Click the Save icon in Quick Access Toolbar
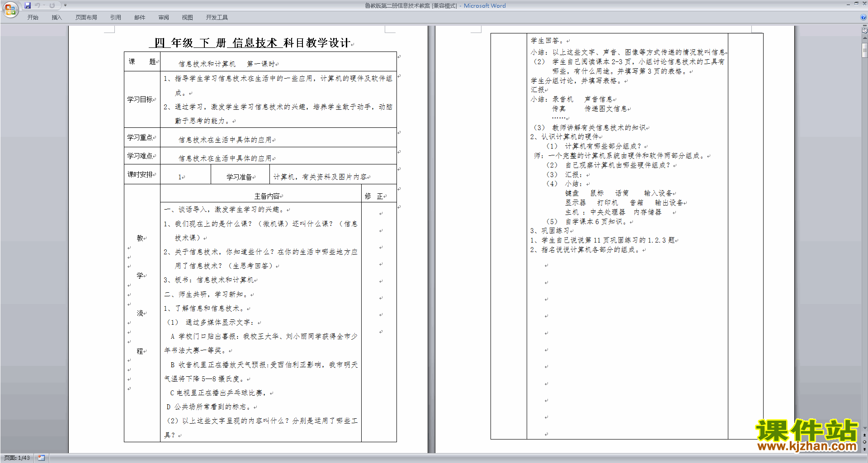The width and height of the screenshot is (868, 463). (28, 5)
